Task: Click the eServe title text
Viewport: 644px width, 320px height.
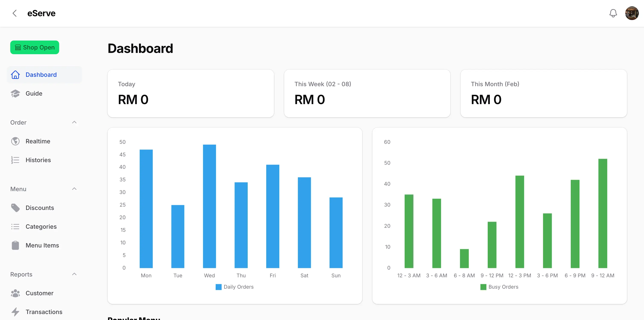Action: tap(41, 13)
